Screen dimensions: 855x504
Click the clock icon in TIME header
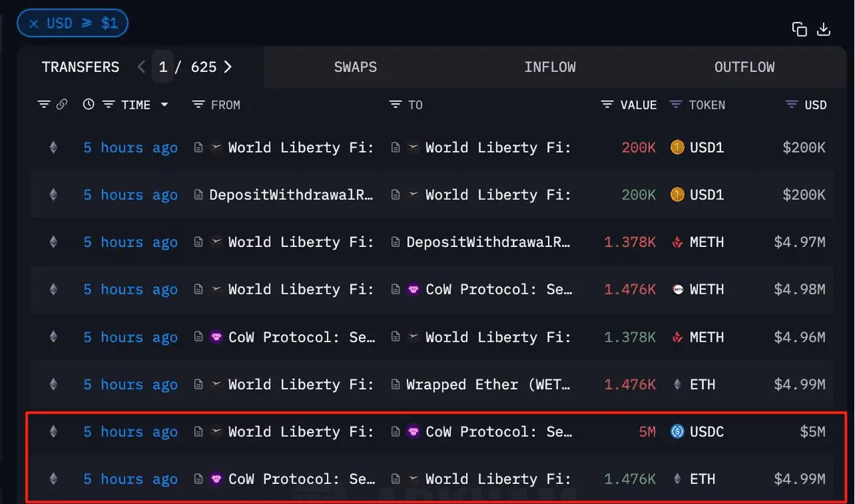[88, 105]
